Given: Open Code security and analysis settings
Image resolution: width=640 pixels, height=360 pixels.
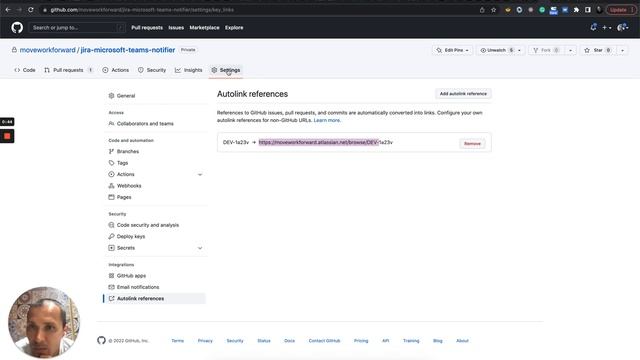Looking at the screenshot, I should 148,225.
